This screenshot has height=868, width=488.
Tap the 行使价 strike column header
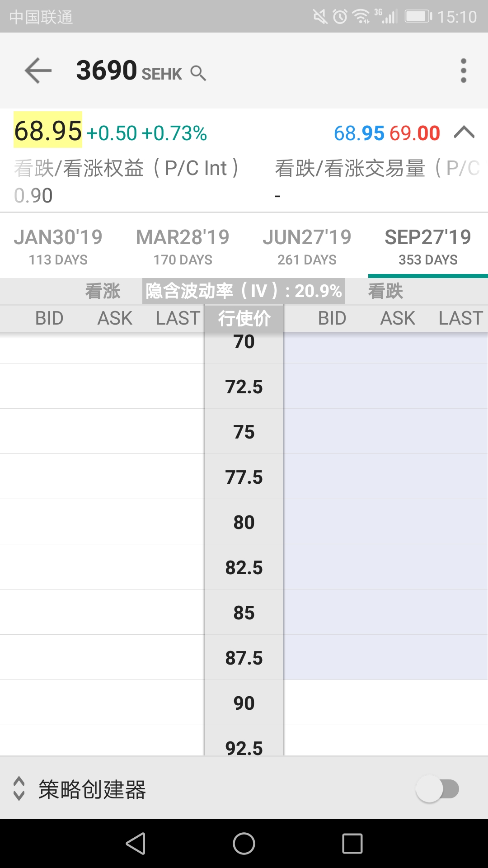tap(244, 318)
